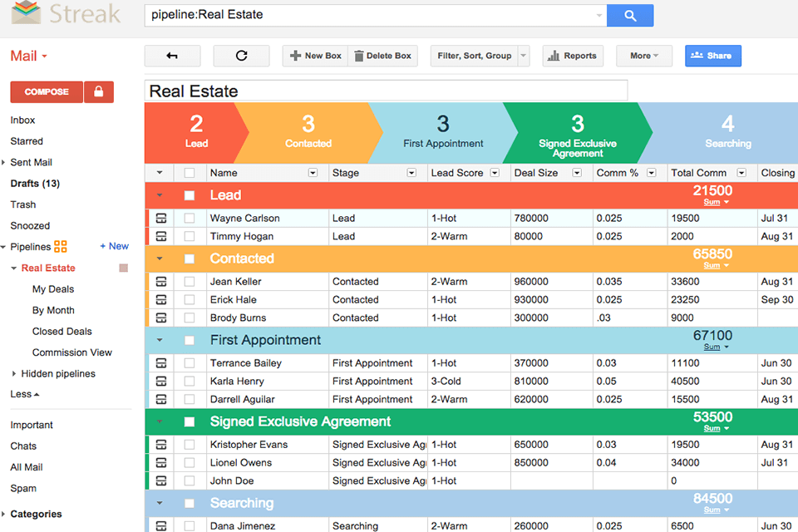Select the Contacted stage arrow

(x=308, y=133)
